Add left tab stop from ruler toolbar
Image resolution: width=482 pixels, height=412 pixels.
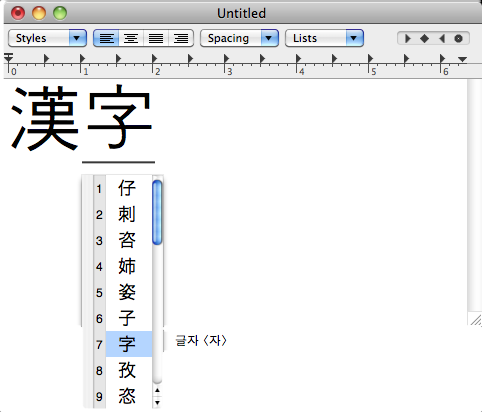click(x=407, y=39)
